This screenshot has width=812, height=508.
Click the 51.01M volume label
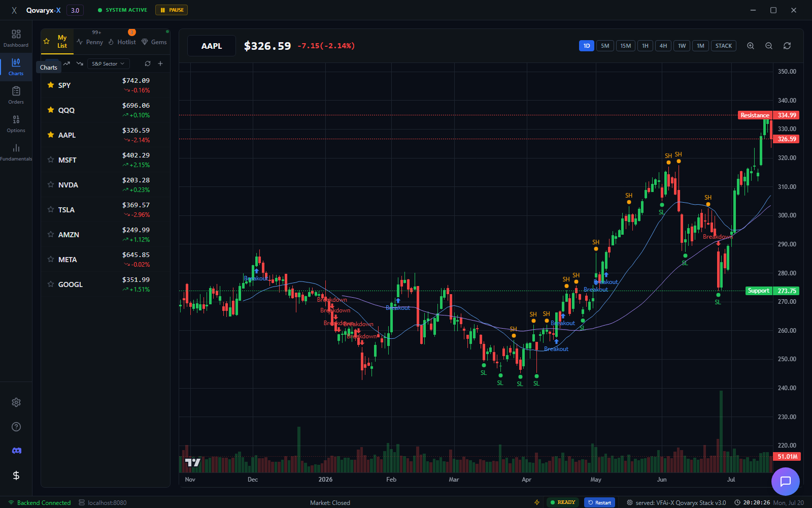787,457
